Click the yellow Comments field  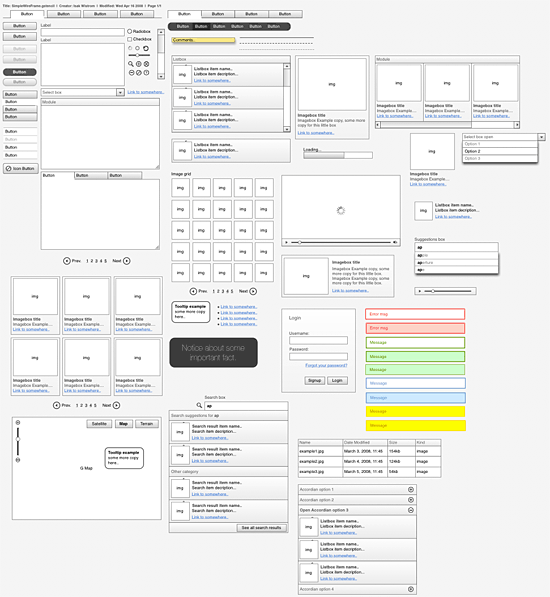[x=203, y=40]
